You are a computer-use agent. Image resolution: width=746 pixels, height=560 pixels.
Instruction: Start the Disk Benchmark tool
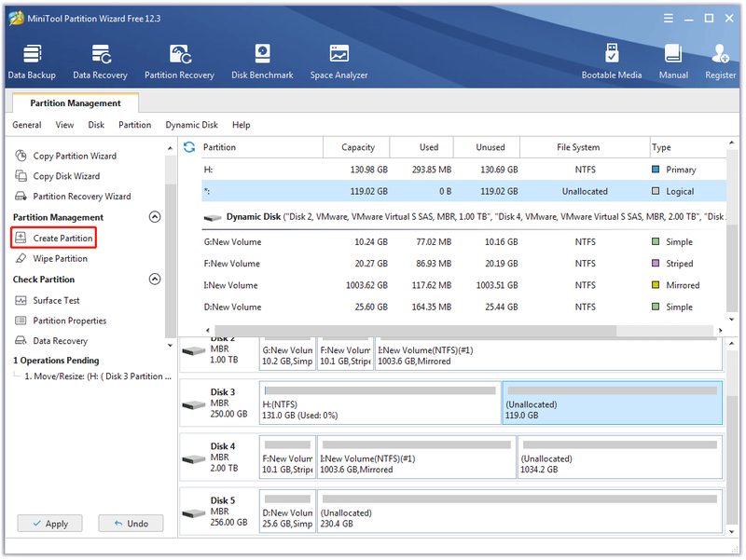click(x=262, y=61)
